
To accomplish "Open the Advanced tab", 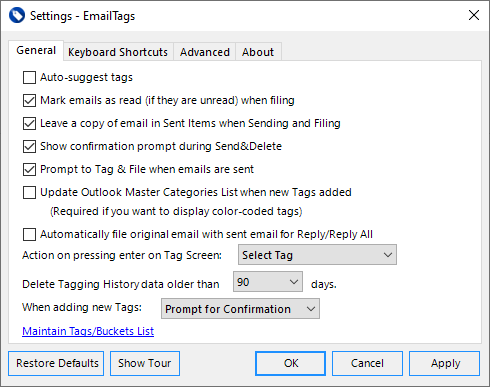I will 205,52.
